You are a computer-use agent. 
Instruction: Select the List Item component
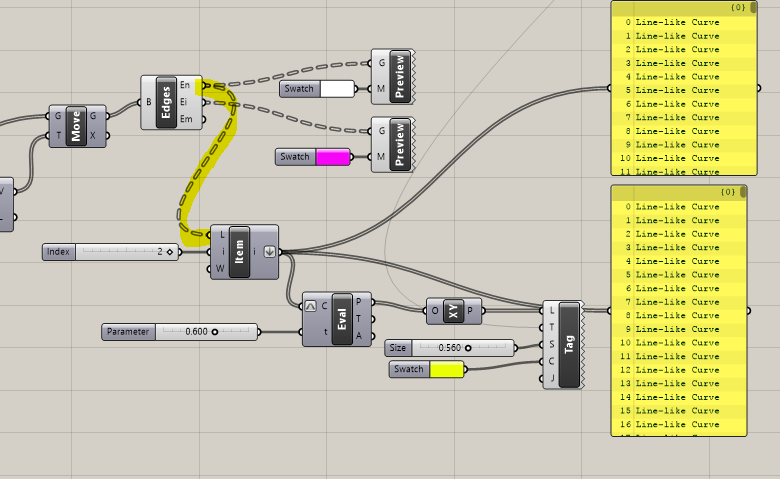coord(238,251)
